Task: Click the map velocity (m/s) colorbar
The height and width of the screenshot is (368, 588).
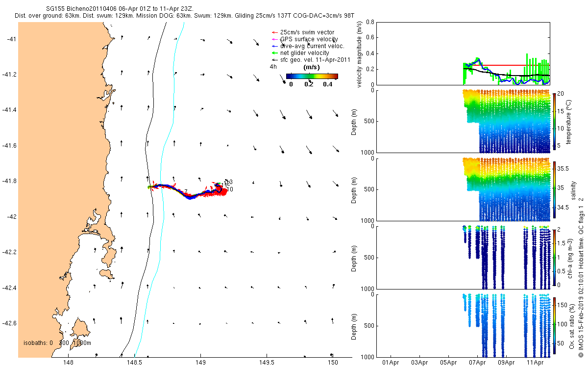Action: (x=312, y=76)
